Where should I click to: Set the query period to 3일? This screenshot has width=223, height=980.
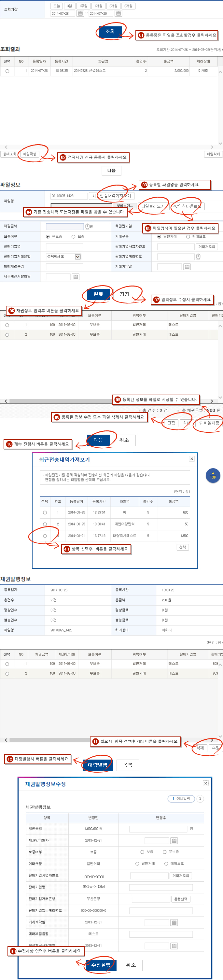(x=69, y=6)
